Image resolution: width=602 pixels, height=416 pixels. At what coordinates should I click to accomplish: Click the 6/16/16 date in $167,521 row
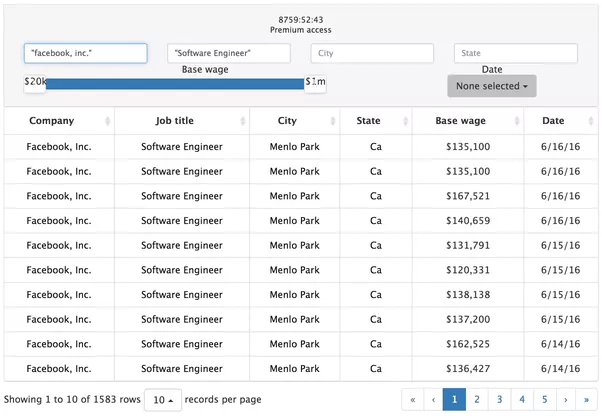click(561, 196)
